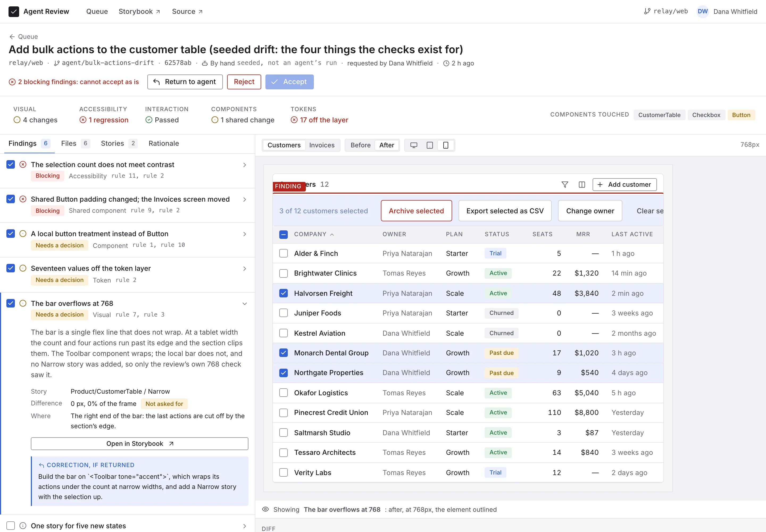Expand One story for five new states

pos(245,526)
